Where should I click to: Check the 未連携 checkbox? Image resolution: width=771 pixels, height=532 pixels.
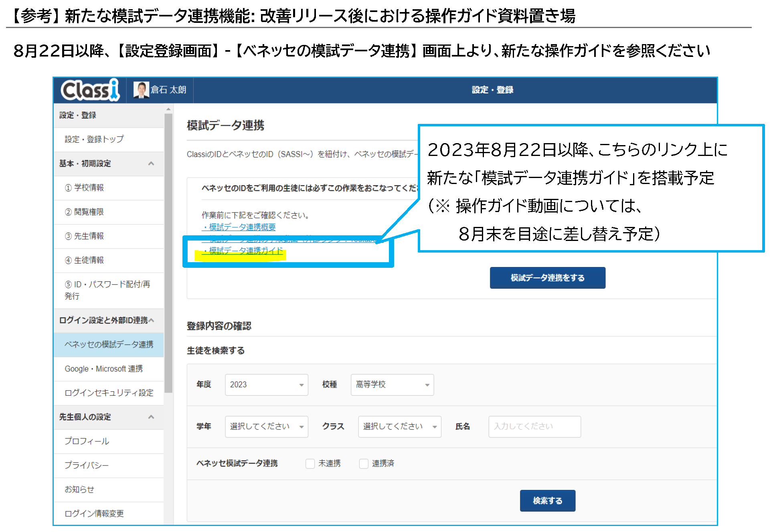[x=310, y=464]
